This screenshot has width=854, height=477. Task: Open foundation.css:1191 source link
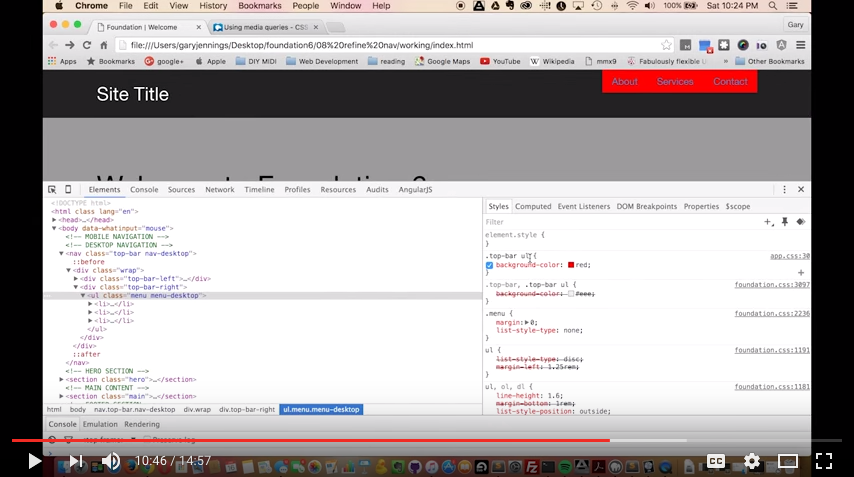tap(772, 351)
